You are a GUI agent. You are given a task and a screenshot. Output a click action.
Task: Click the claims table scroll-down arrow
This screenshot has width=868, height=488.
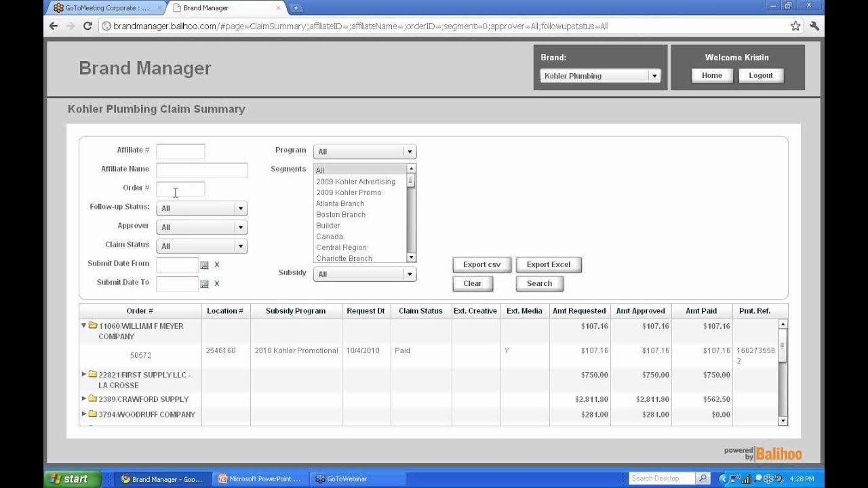[x=783, y=421]
